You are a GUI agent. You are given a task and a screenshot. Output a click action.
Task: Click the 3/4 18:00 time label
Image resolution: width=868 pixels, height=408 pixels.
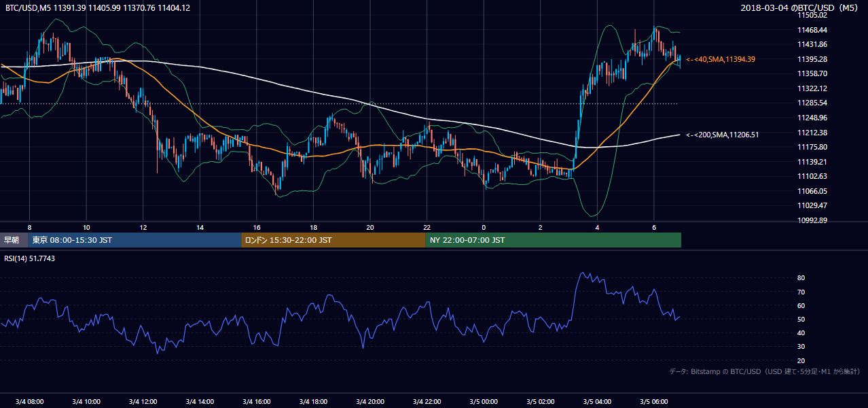[313, 402]
